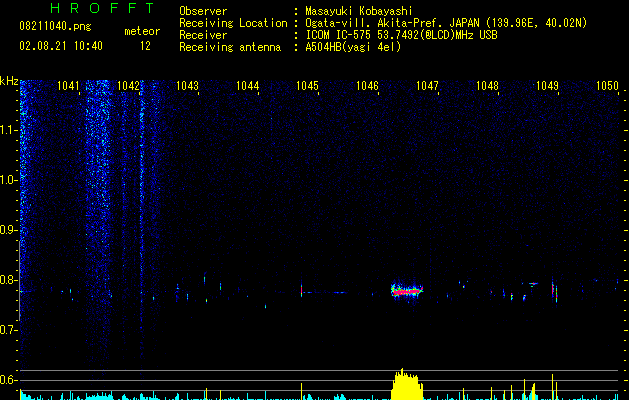Click the 0.6 kHz axis value
This screenshot has width=629, height=400.
pyautogui.click(x=8, y=380)
